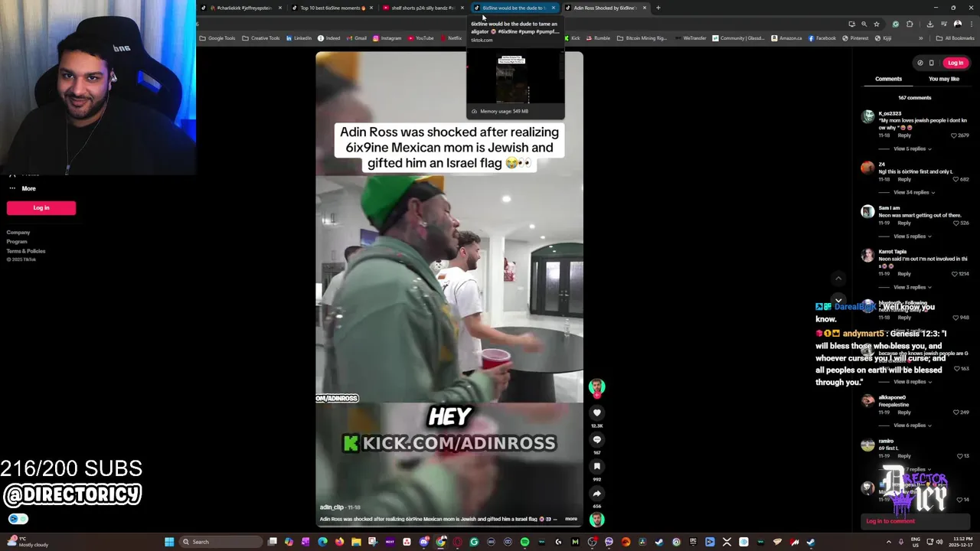Open Chrome extensions puzzle icon
The width and height of the screenshot is (980, 551).
tap(910, 24)
